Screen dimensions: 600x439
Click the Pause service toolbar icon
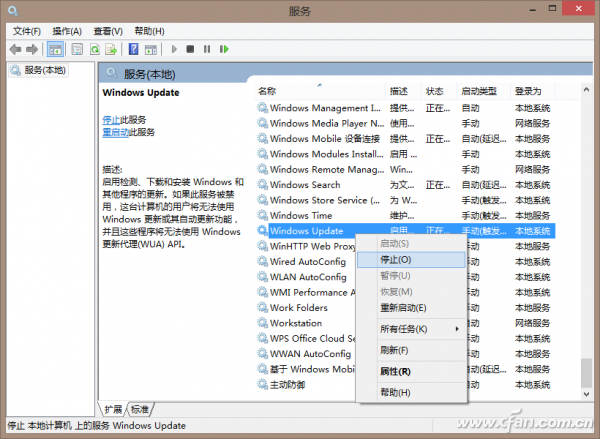207,49
